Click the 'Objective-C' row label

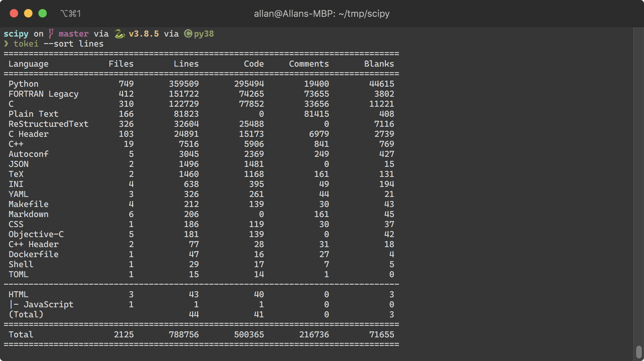coord(36,235)
